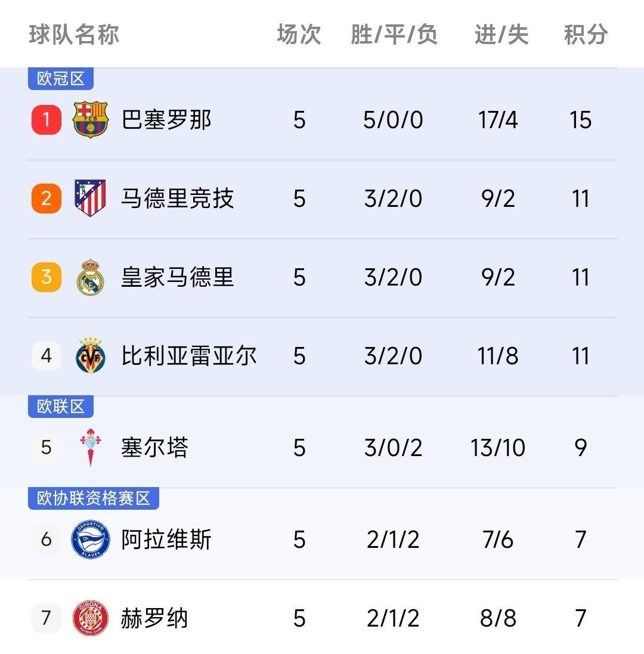
Task: Click the 欧协联资格赛区 zone label
Action: pyautogui.click(x=94, y=498)
